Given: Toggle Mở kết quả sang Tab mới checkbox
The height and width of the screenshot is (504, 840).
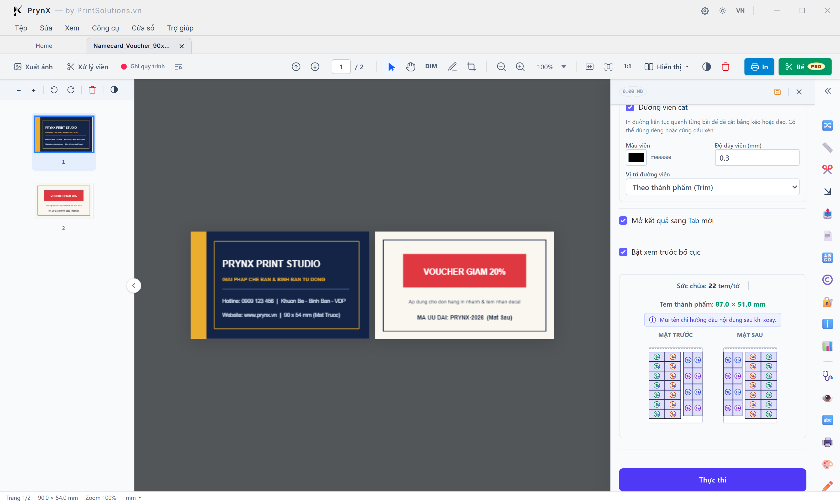Looking at the screenshot, I should 623,220.
